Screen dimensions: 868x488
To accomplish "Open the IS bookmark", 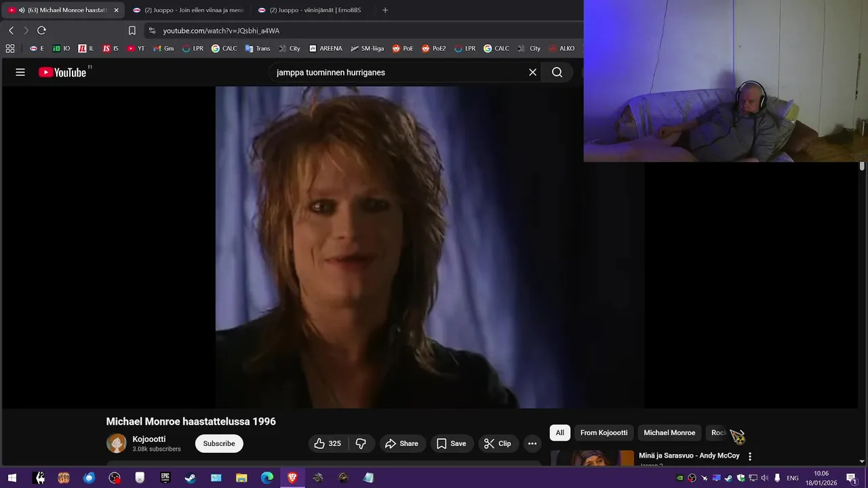I will [111, 48].
